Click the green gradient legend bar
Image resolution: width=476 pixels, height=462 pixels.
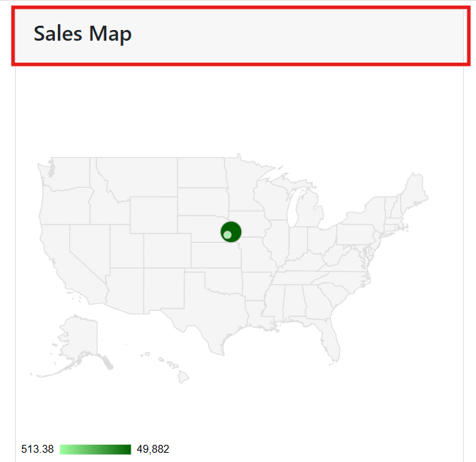pos(96,449)
